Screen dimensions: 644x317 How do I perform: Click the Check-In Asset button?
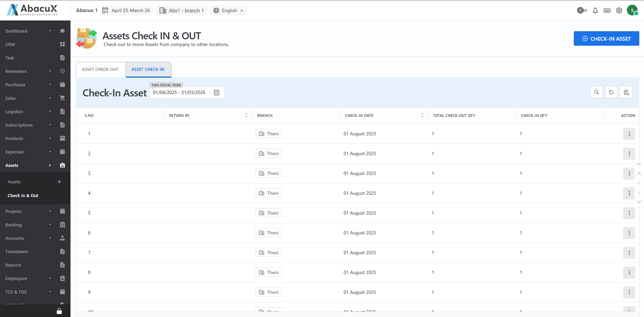(606, 39)
